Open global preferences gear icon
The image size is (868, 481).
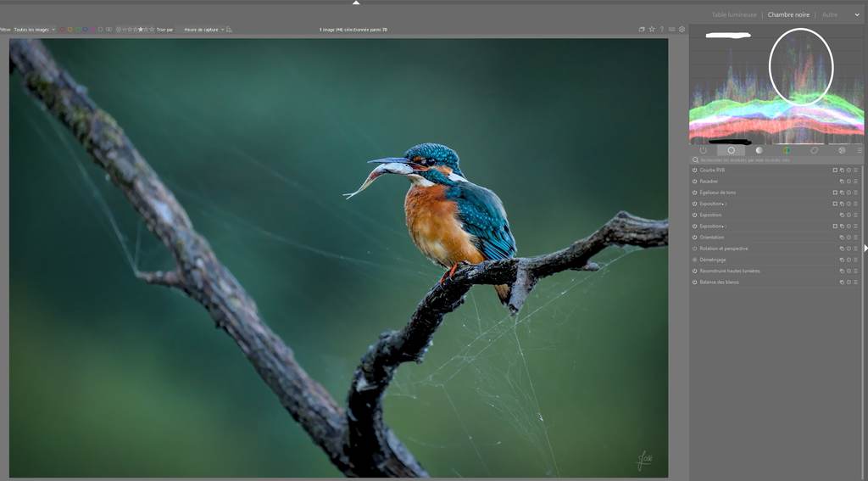[682, 30]
